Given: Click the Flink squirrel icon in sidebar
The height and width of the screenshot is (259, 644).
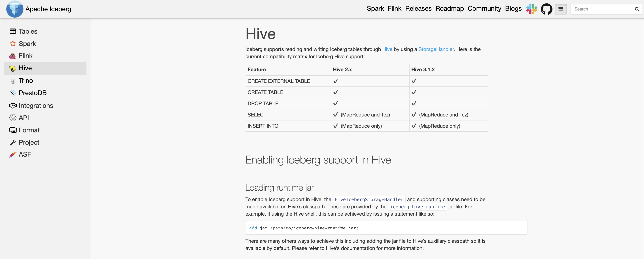Looking at the screenshot, I should pyautogui.click(x=12, y=56).
